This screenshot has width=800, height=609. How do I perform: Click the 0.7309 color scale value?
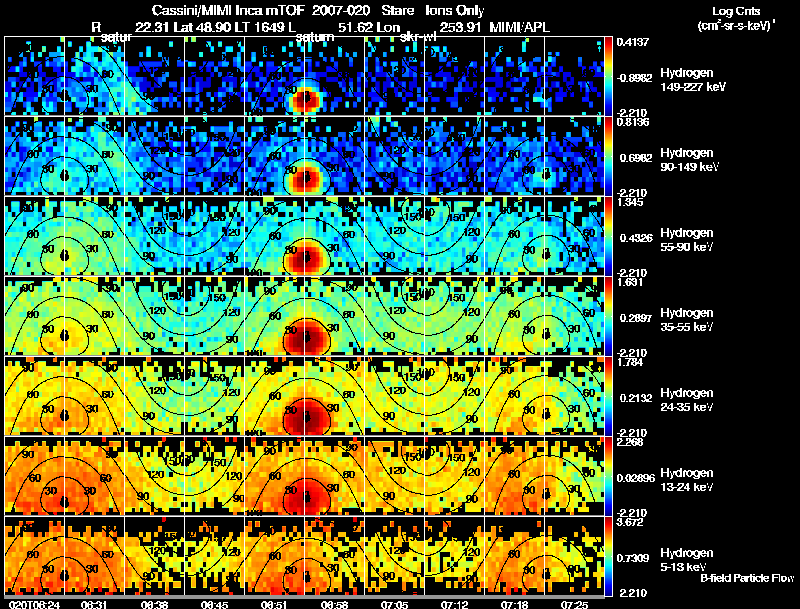click(634, 559)
